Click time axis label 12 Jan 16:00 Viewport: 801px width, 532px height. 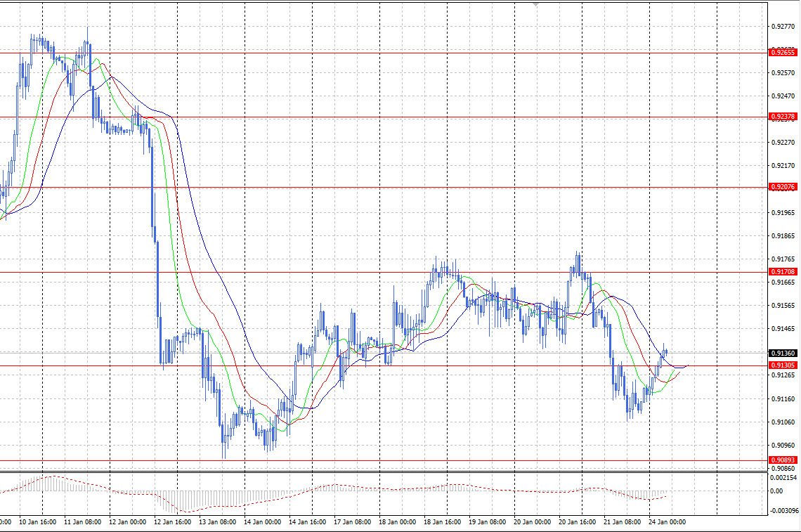pyautogui.click(x=172, y=522)
